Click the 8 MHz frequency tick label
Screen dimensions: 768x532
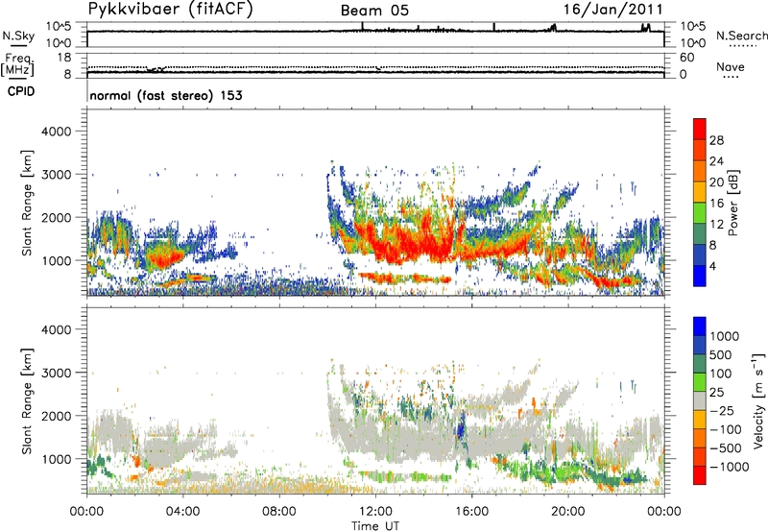pos(67,74)
